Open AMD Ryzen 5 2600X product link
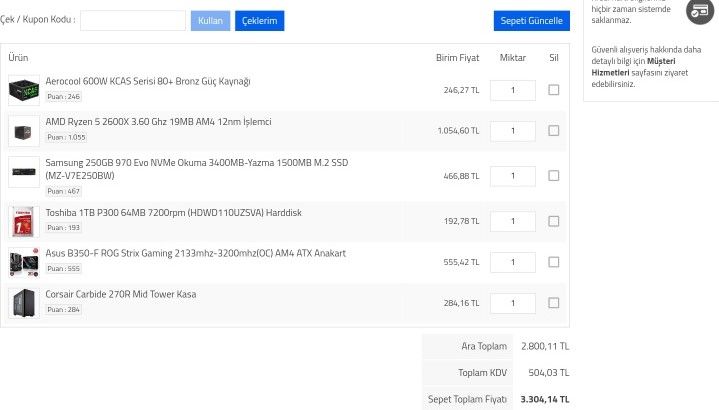The height and width of the screenshot is (410, 719). [x=158, y=122]
